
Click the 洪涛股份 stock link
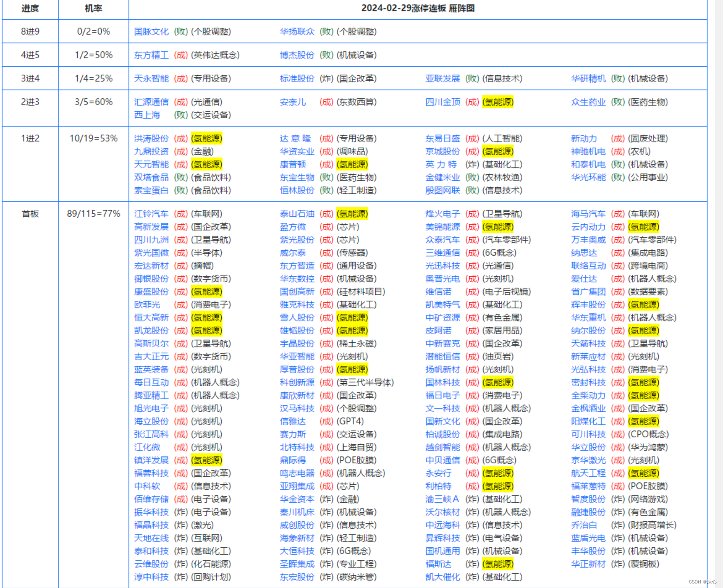[x=151, y=139]
